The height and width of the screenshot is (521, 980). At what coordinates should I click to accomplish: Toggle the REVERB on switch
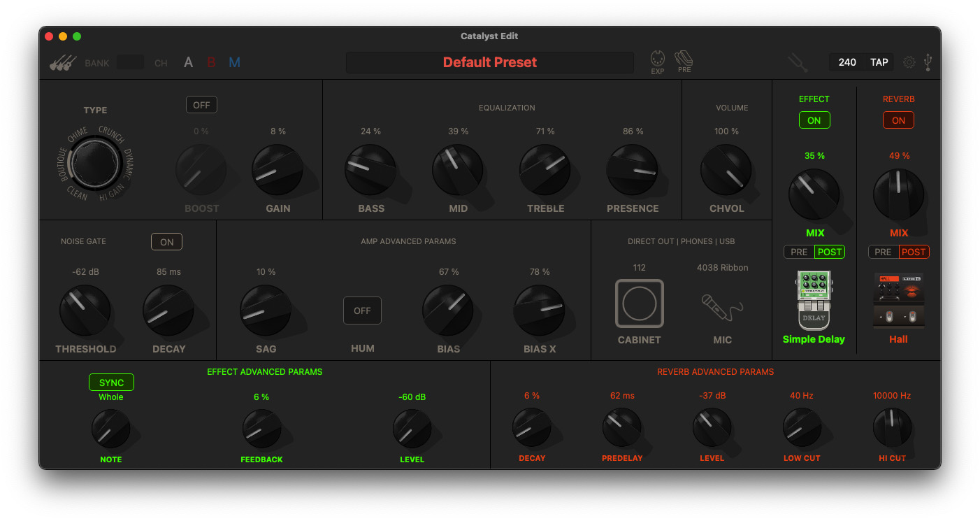click(898, 120)
